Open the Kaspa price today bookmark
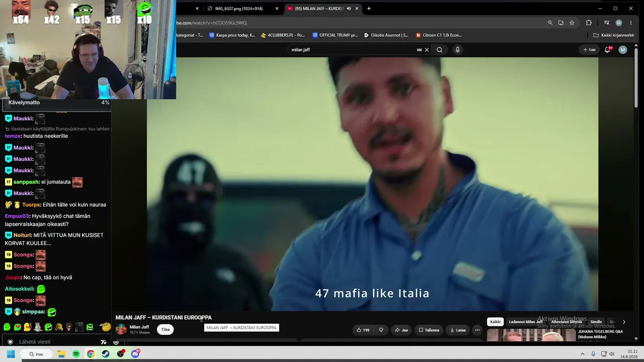The width and height of the screenshot is (644, 362). [232, 35]
